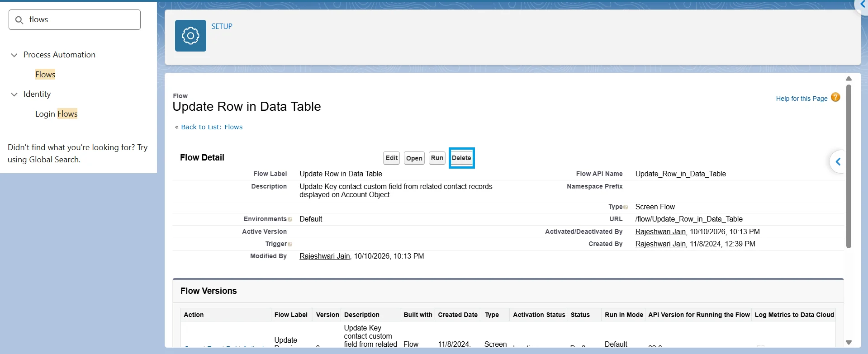This screenshot has height=354, width=868.
Task: Click the SETUP breadcrumb text
Action: pyautogui.click(x=222, y=26)
